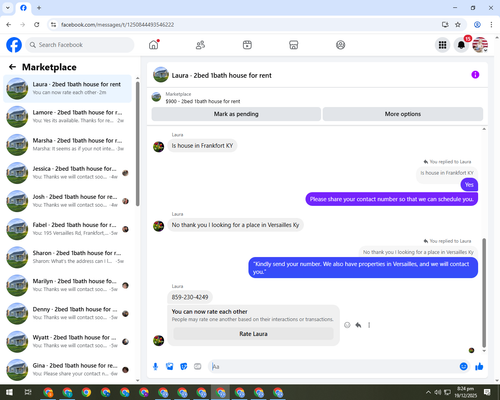Image resolution: width=500 pixels, height=400 pixels.
Task: Click the address bar URL
Action: click(x=117, y=25)
